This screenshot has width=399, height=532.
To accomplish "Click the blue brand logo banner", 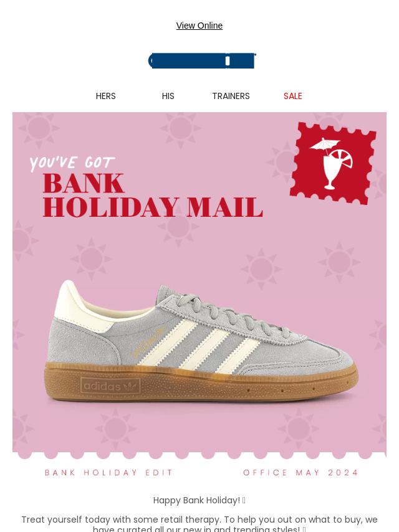I will point(203,60).
